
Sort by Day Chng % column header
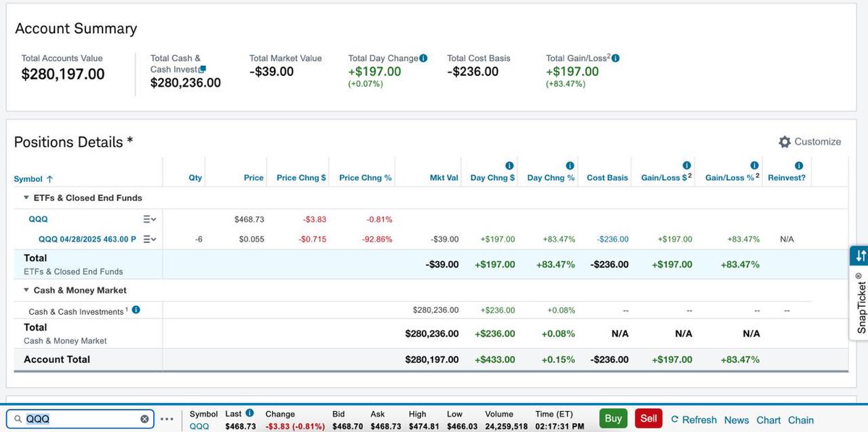(551, 177)
